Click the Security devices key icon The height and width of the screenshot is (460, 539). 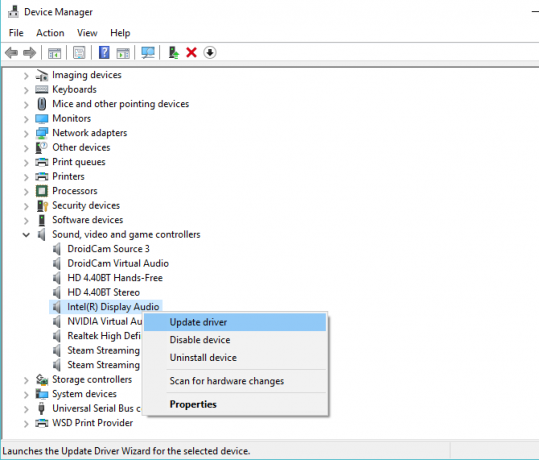(x=42, y=206)
